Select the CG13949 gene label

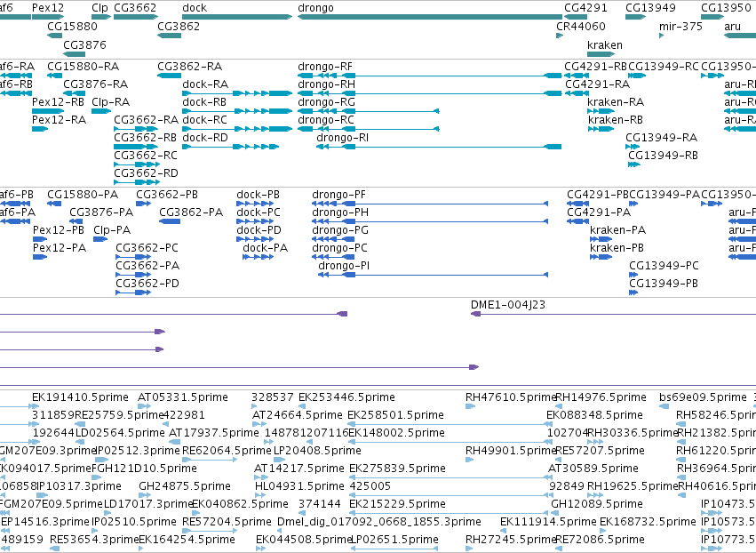pos(650,8)
